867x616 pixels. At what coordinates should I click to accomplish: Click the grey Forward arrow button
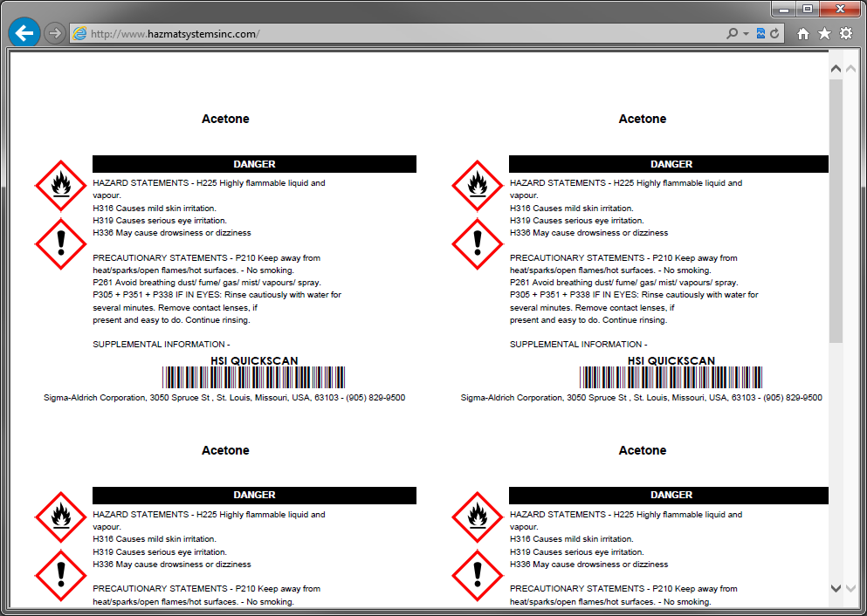[55, 34]
